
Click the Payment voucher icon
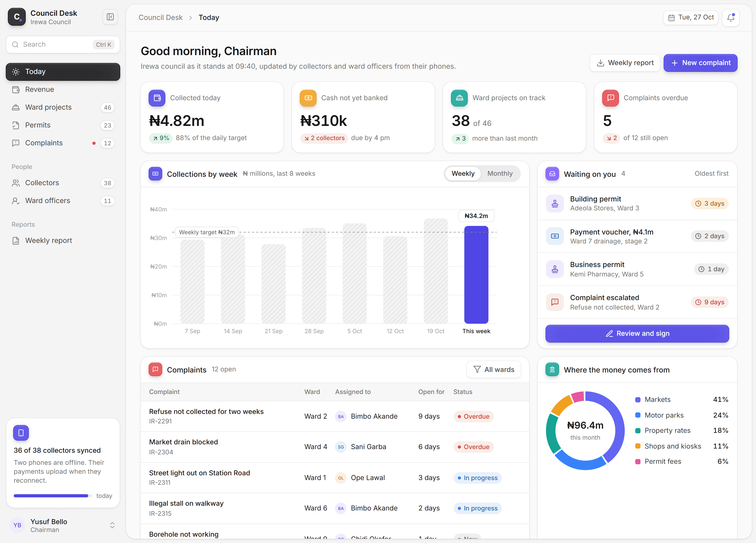point(555,236)
